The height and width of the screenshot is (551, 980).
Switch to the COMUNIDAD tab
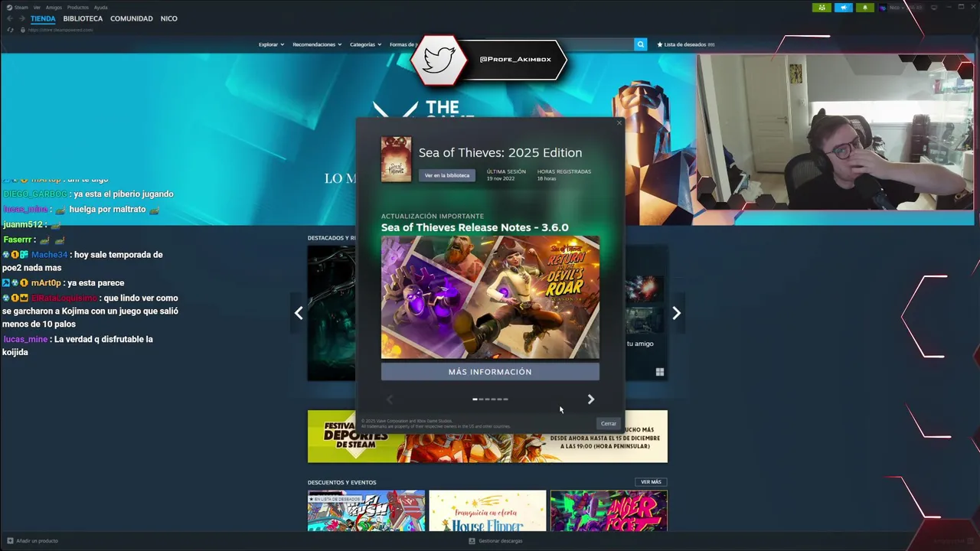point(132,18)
